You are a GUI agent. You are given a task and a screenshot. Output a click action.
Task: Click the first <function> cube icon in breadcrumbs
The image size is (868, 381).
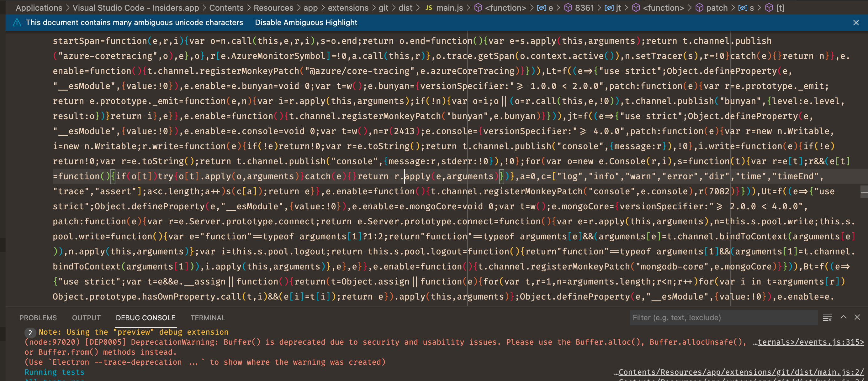(x=479, y=8)
